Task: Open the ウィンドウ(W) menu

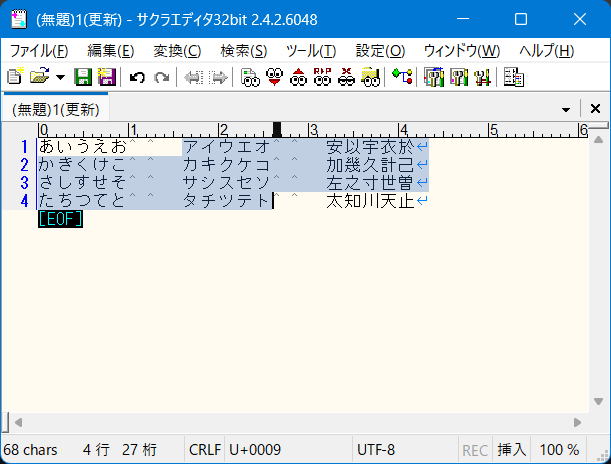Action: [x=462, y=51]
